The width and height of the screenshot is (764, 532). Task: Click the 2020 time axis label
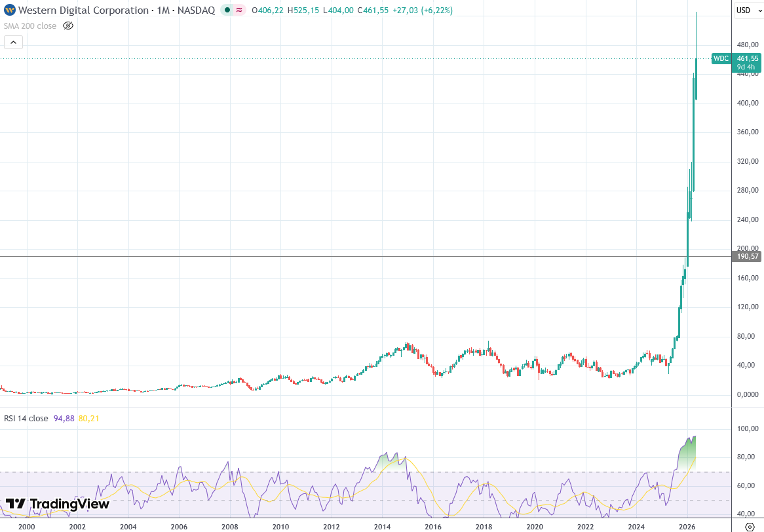535,527
